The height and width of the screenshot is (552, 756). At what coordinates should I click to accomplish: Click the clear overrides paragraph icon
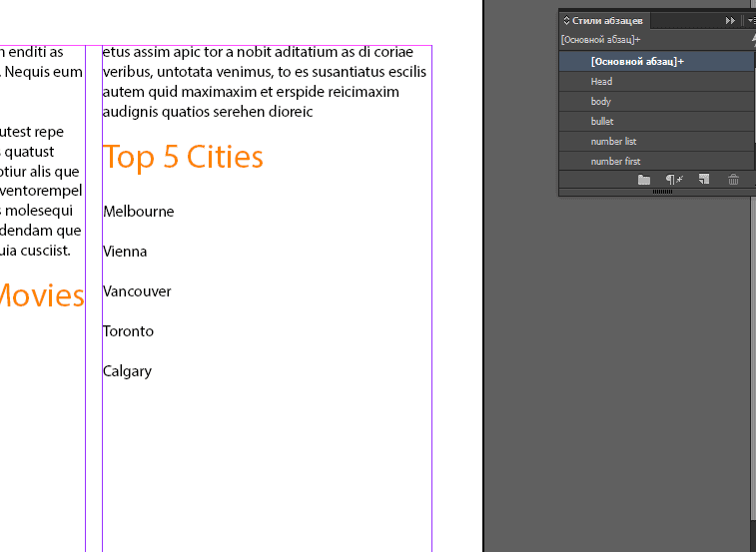coord(674,180)
